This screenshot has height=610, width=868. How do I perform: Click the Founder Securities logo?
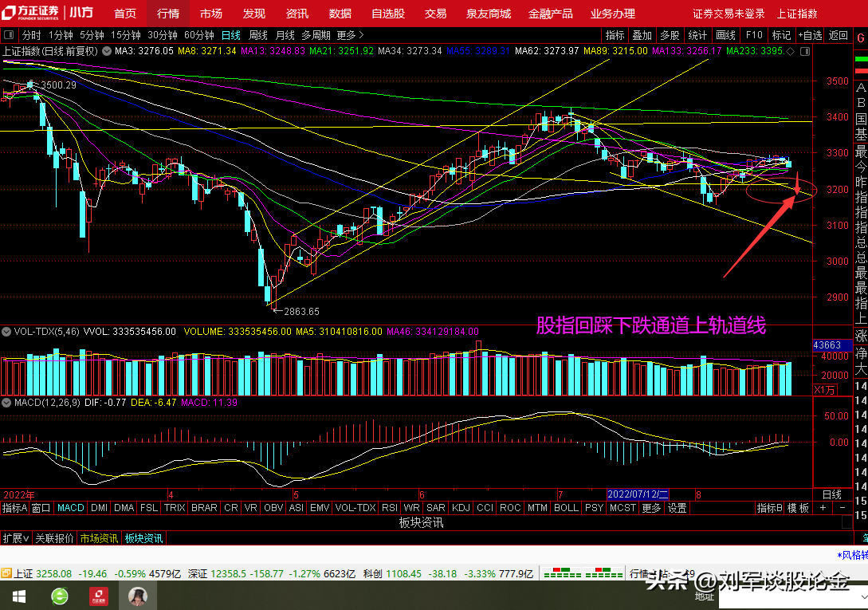click(30, 13)
